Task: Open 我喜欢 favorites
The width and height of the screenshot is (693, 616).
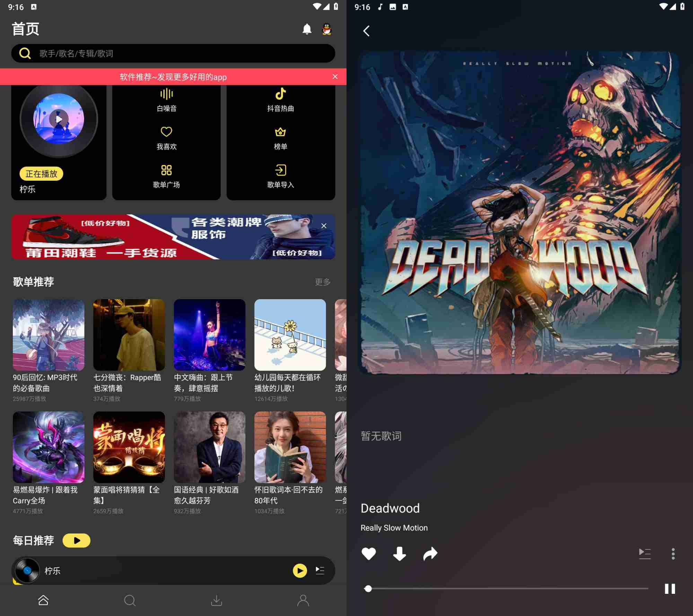Action: pyautogui.click(x=166, y=138)
